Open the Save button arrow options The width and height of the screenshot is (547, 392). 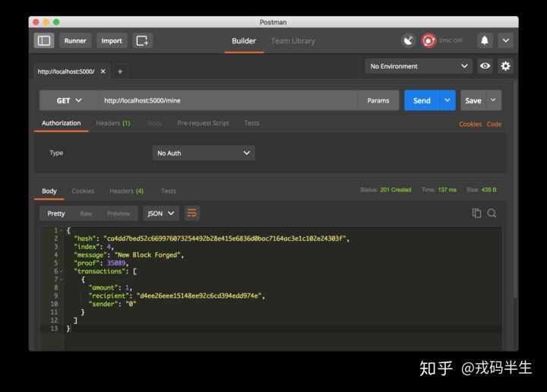(x=493, y=100)
